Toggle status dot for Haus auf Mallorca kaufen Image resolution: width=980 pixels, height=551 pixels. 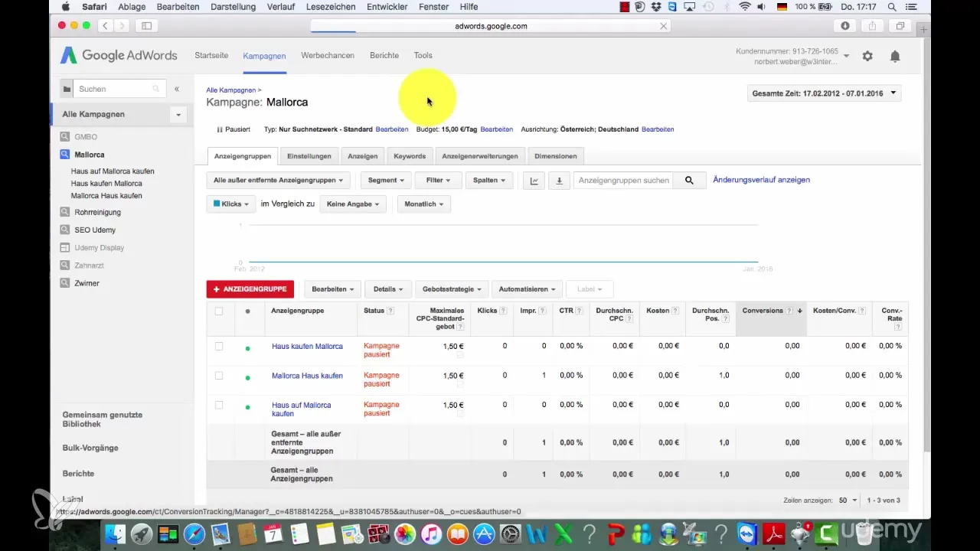pos(247,407)
